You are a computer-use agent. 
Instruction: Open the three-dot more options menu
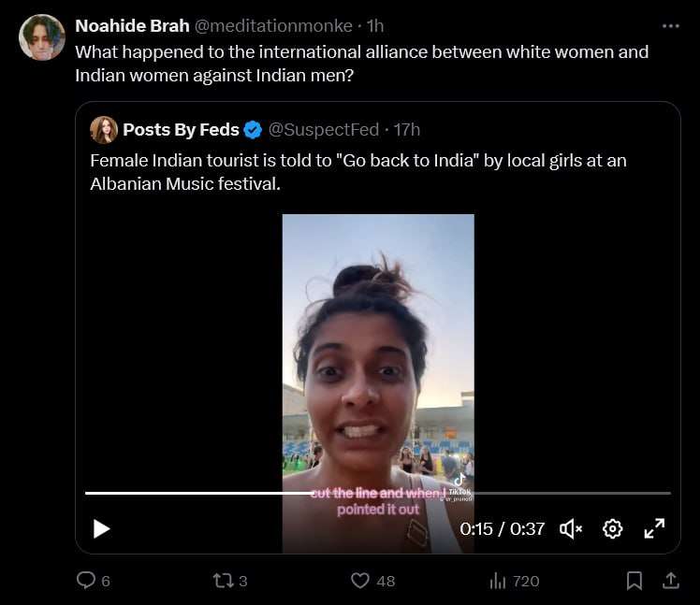670,26
